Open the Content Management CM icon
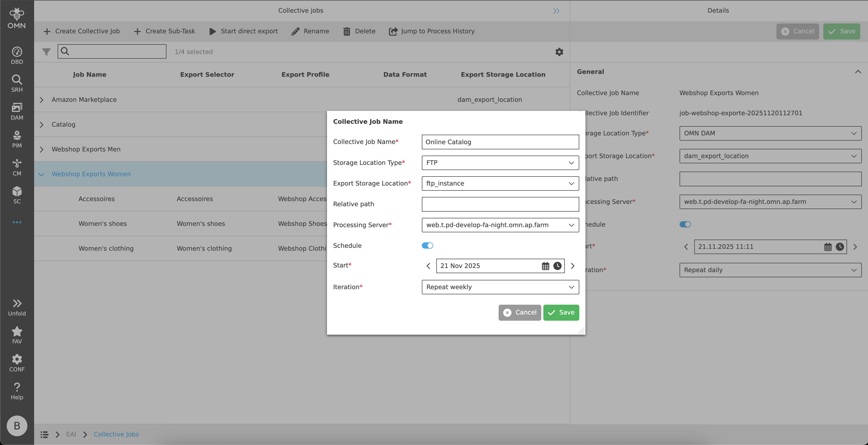868x445 pixels. coord(17,167)
